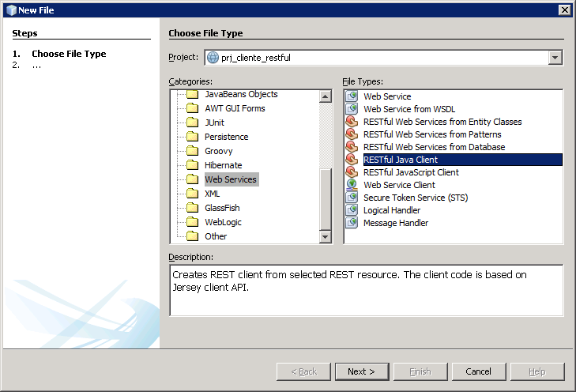Click the Web Service file type icon
Viewport: 576px width, 392px height.
[x=352, y=96]
